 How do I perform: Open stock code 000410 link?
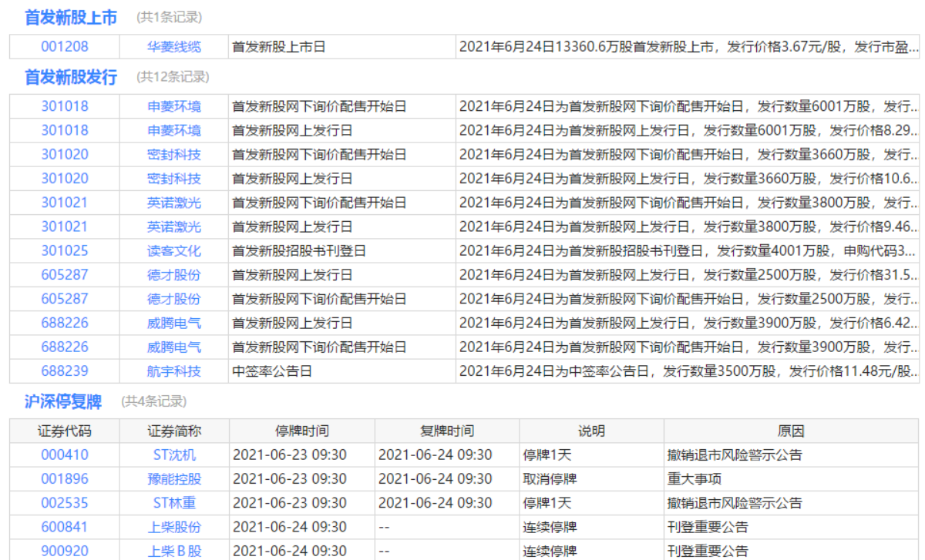click(x=65, y=455)
